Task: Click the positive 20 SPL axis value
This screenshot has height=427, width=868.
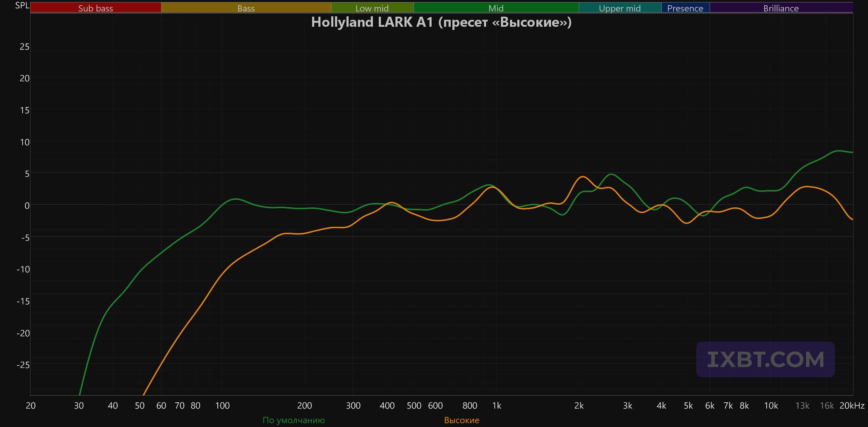Action: pos(25,79)
